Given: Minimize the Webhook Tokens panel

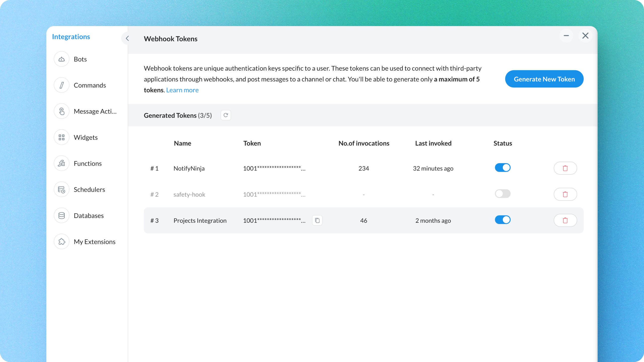Looking at the screenshot, I should point(566,36).
